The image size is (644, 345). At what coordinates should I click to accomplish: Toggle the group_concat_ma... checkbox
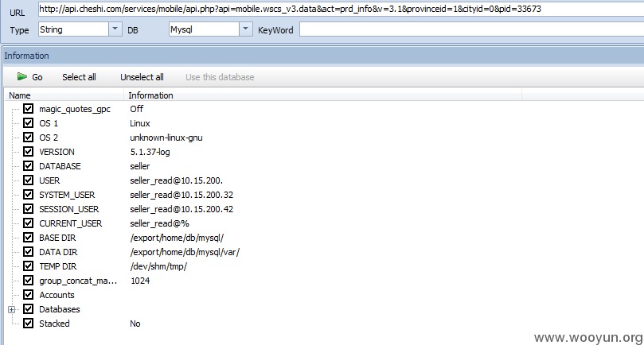coord(29,281)
